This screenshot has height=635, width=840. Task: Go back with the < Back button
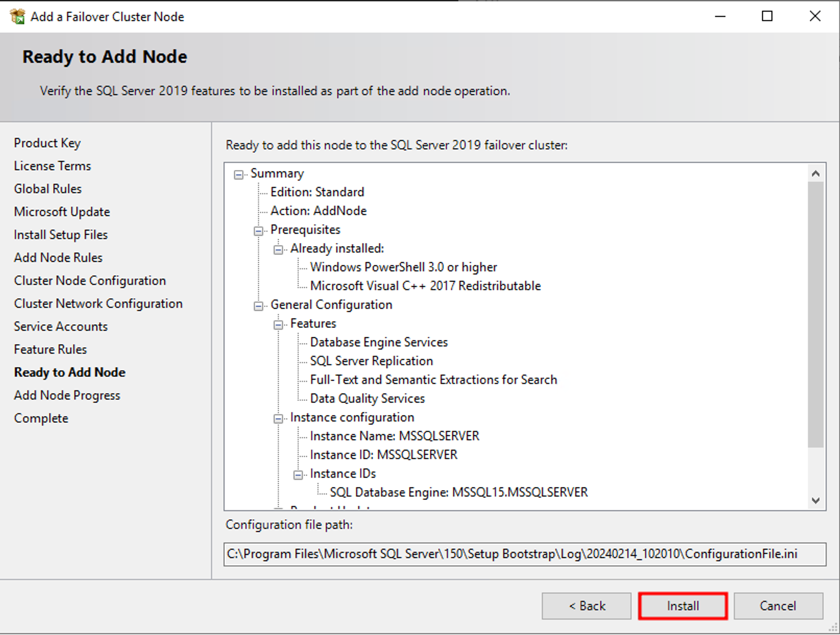pos(586,606)
